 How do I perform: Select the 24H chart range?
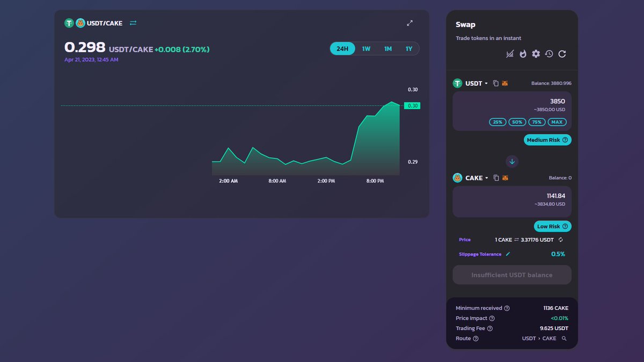click(342, 49)
